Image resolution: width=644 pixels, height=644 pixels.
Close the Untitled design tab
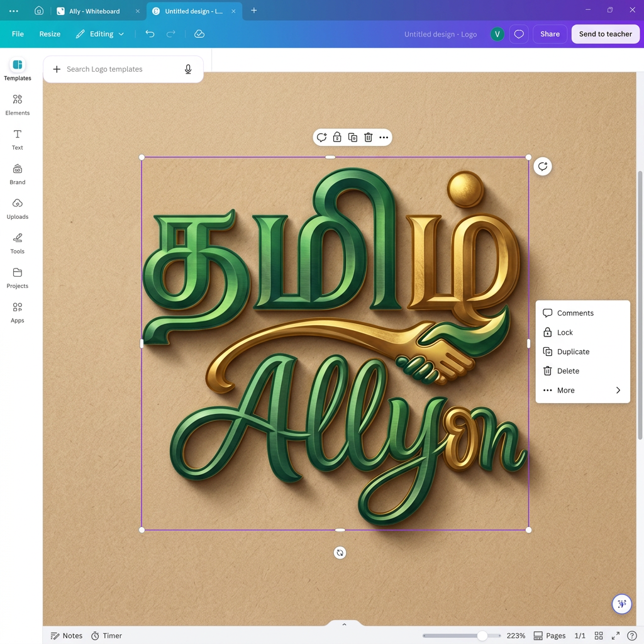pos(233,11)
